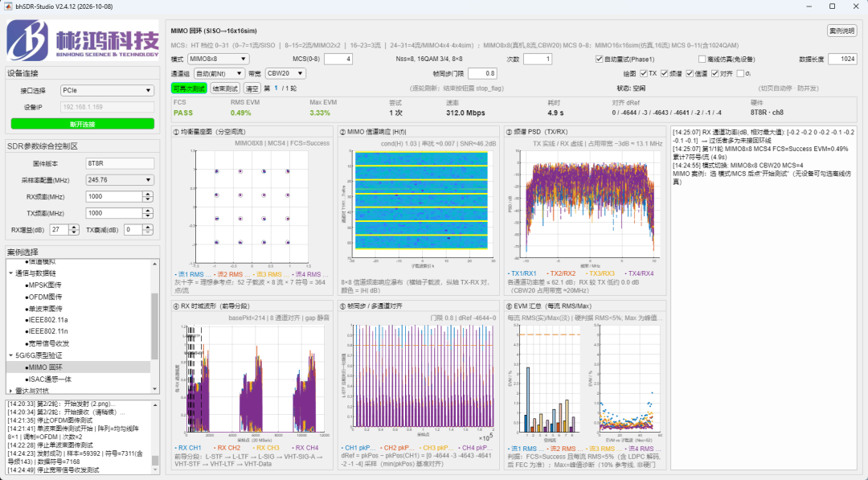Select 单波束图传 in the case tree
868x480 pixels.
tap(45, 309)
